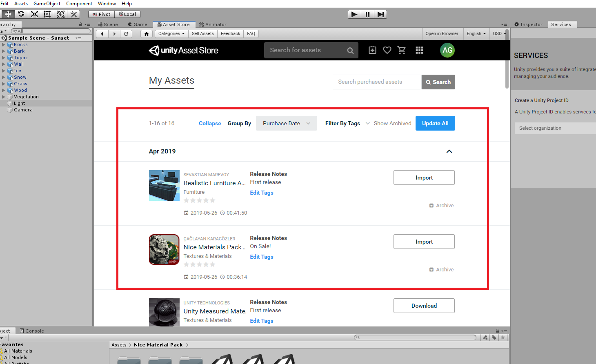The height and width of the screenshot is (364, 596).
Task: Click the Collapse link
Action: click(x=210, y=123)
